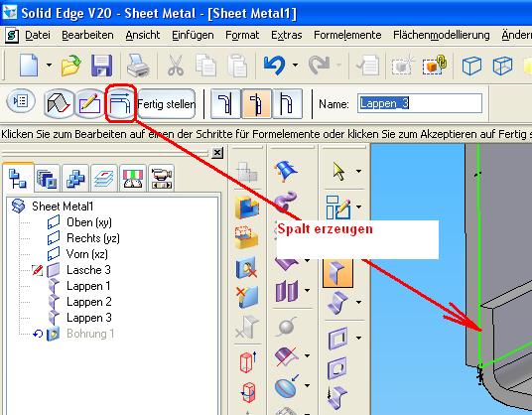
Task: Open the dropdown arrow beside New document
Action: 50,65
